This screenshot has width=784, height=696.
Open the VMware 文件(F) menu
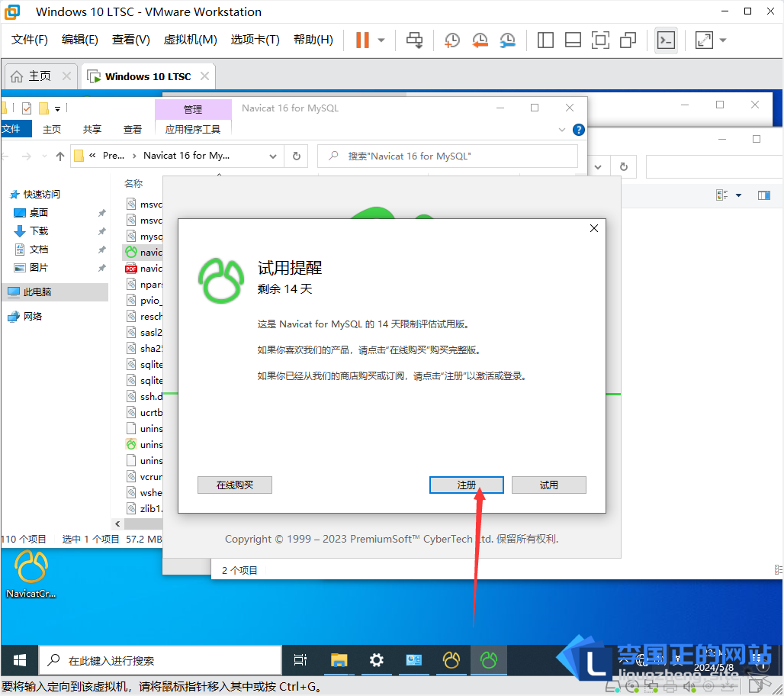30,40
